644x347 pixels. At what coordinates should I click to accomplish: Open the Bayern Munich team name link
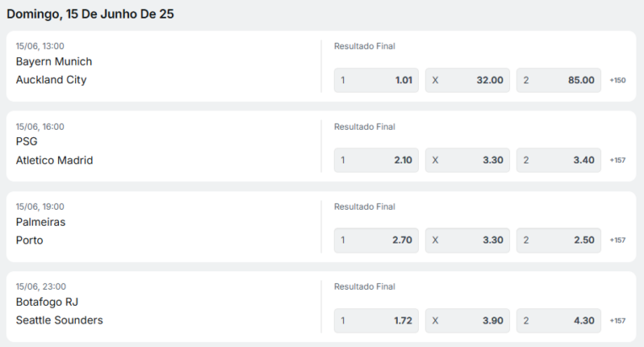coord(54,61)
